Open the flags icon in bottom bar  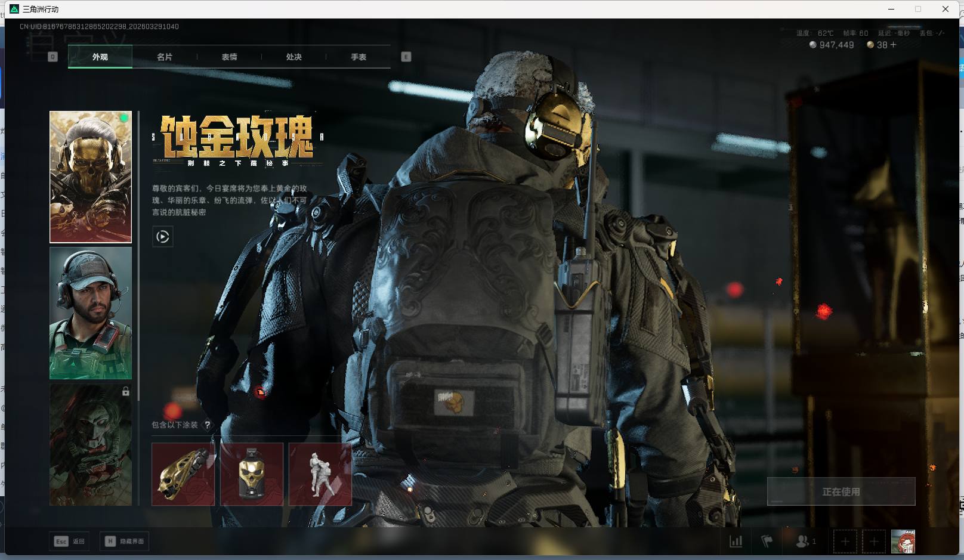767,542
